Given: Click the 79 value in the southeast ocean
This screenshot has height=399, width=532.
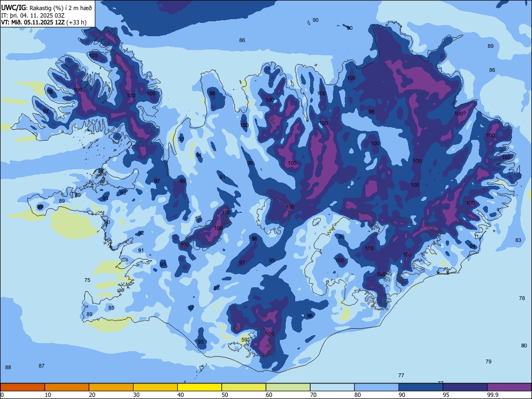Looking at the screenshot, I should point(488,362).
